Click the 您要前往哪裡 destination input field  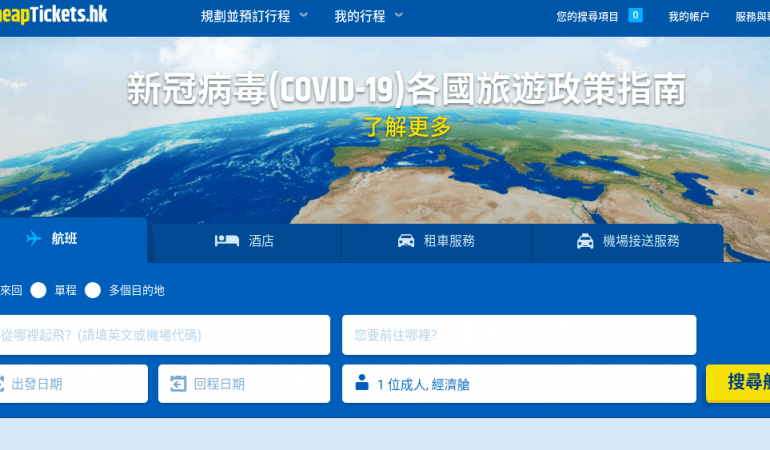[518, 335]
